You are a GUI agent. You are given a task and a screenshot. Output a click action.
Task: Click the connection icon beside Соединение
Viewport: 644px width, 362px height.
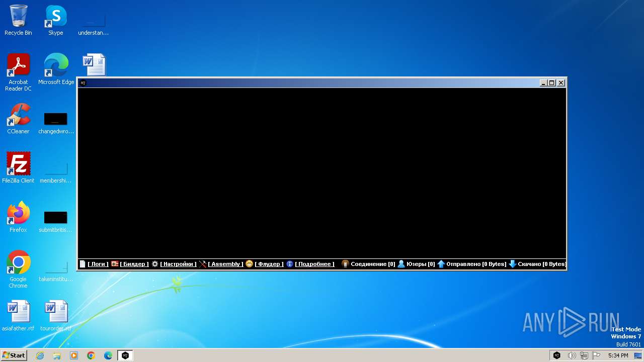345,264
